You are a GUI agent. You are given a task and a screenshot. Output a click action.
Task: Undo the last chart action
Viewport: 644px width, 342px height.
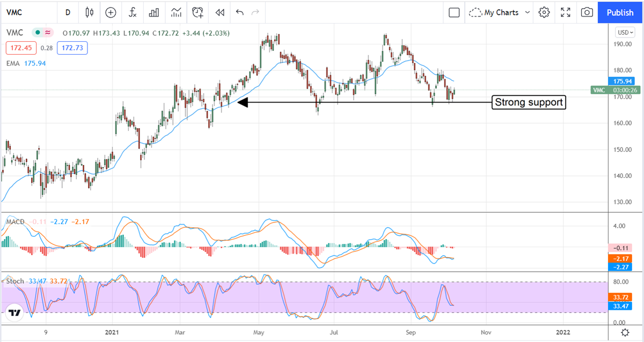(x=239, y=12)
